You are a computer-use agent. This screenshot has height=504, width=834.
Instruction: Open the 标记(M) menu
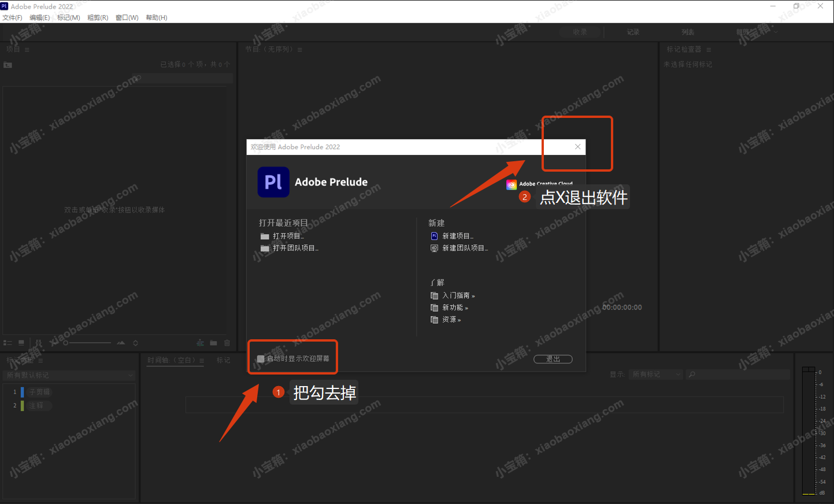point(68,17)
